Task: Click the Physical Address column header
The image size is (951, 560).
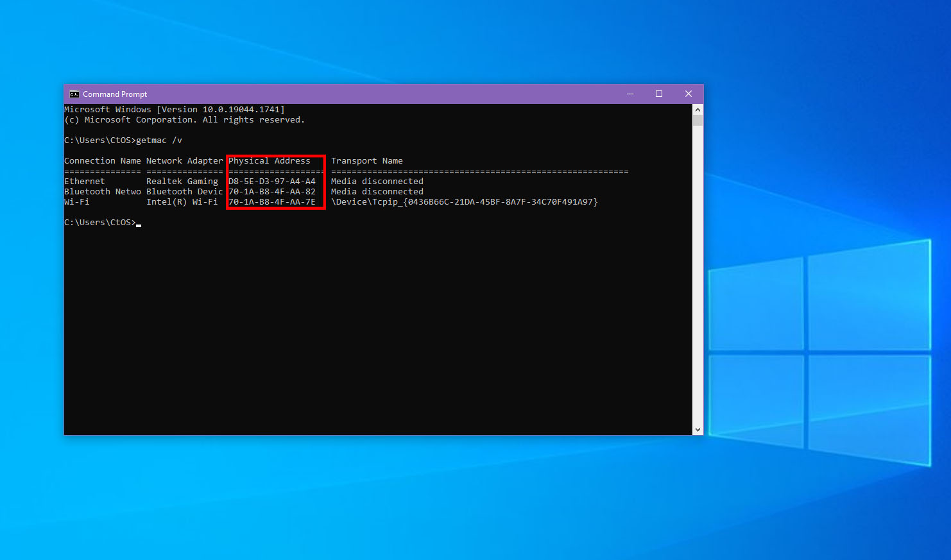Action: click(270, 160)
